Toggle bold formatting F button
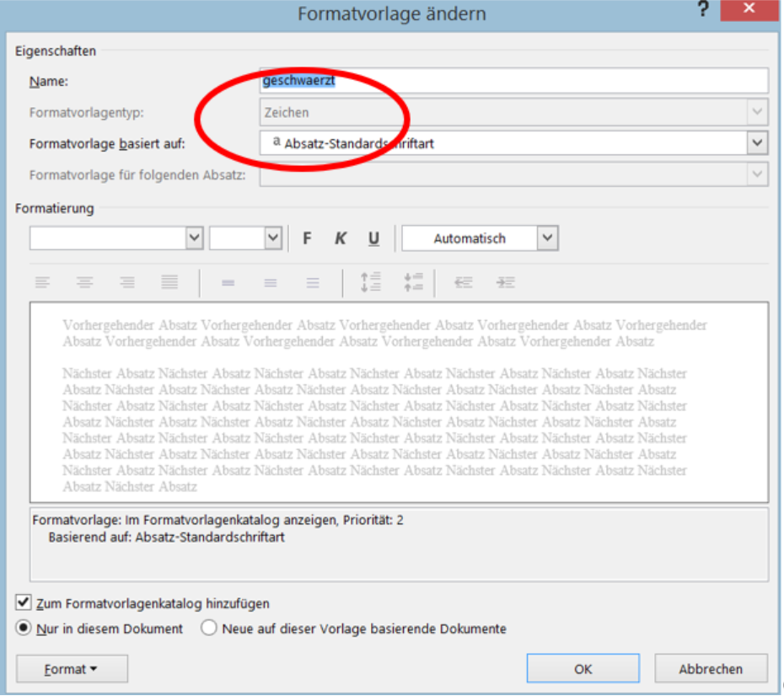Screen dimensions: 784x696 pyautogui.click(x=307, y=238)
